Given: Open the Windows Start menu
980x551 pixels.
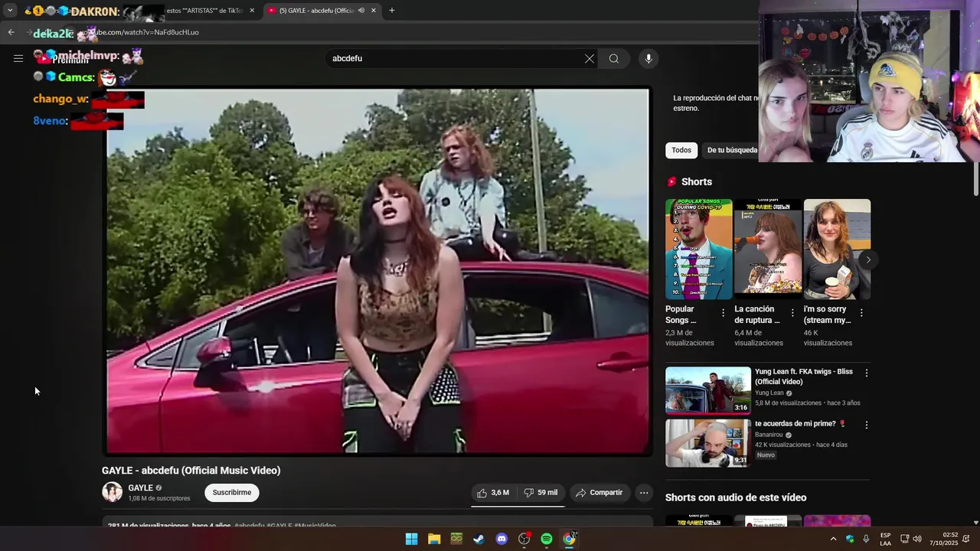Looking at the screenshot, I should click(x=411, y=539).
